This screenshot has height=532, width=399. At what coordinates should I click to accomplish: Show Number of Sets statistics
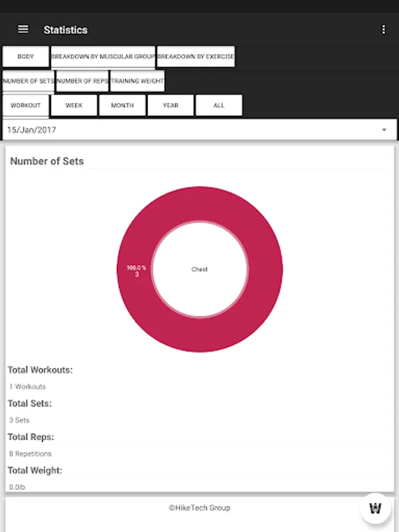tap(28, 81)
